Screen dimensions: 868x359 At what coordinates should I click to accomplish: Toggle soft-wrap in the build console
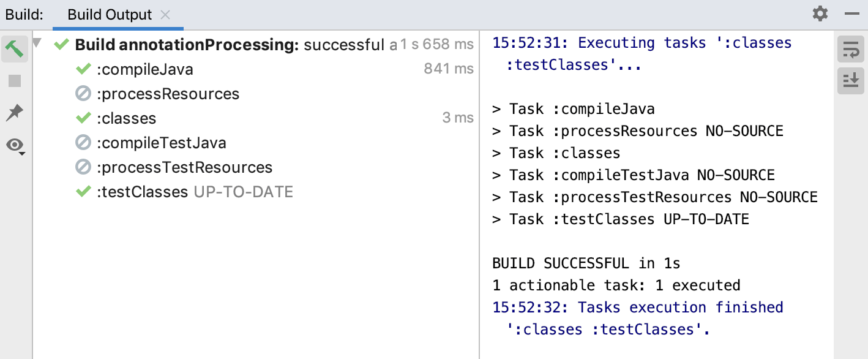(851, 49)
